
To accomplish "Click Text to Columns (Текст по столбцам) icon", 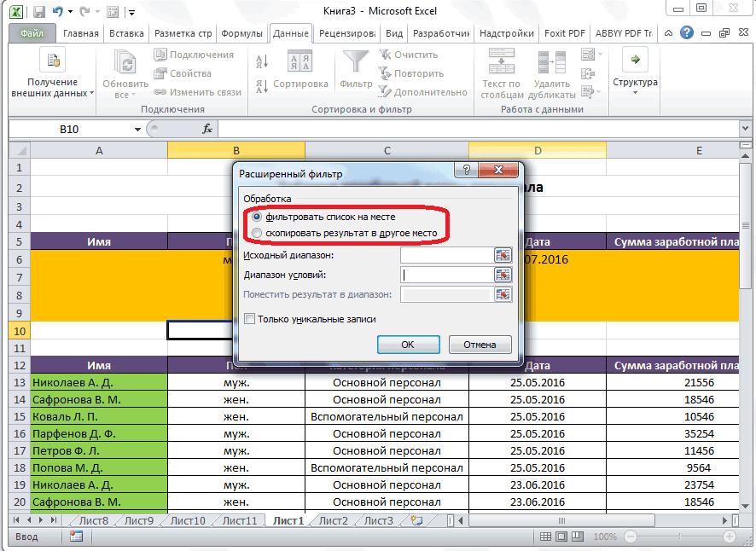I will pyautogui.click(x=501, y=63).
